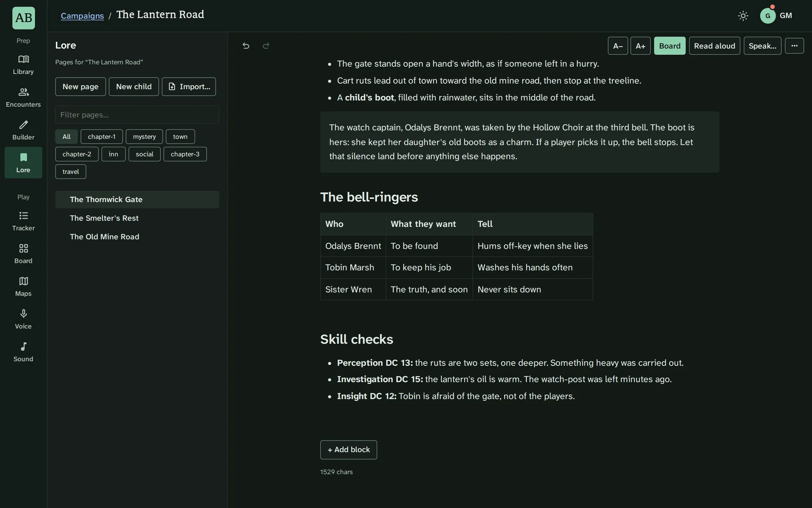The height and width of the screenshot is (508, 812).
Task: Click the + Add block button
Action: 348,450
